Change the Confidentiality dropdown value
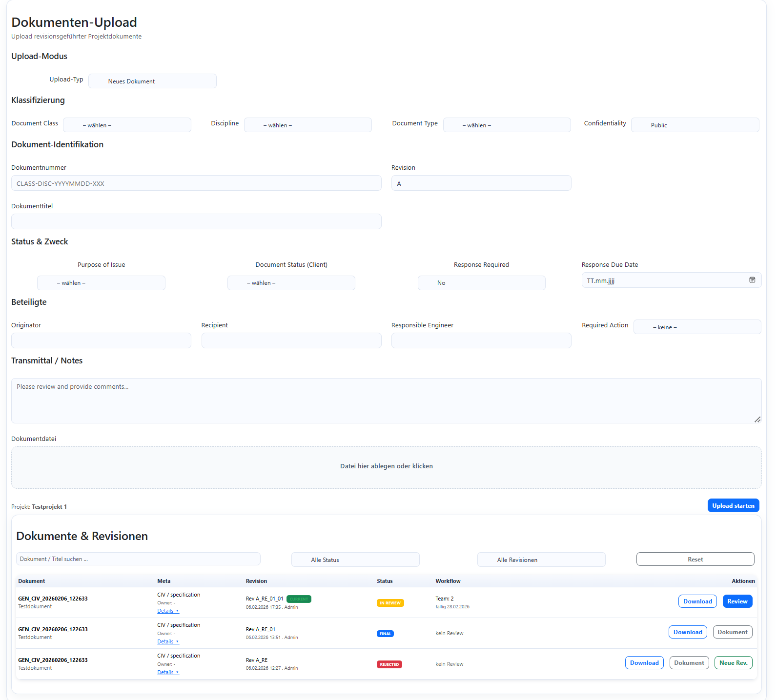 pyautogui.click(x=695, y=125)
